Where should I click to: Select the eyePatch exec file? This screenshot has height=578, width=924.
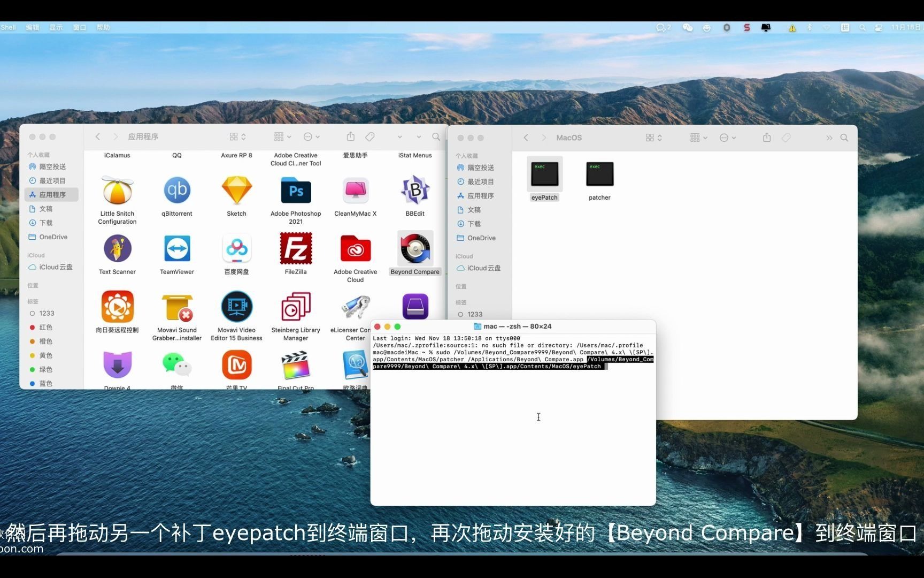544,174
